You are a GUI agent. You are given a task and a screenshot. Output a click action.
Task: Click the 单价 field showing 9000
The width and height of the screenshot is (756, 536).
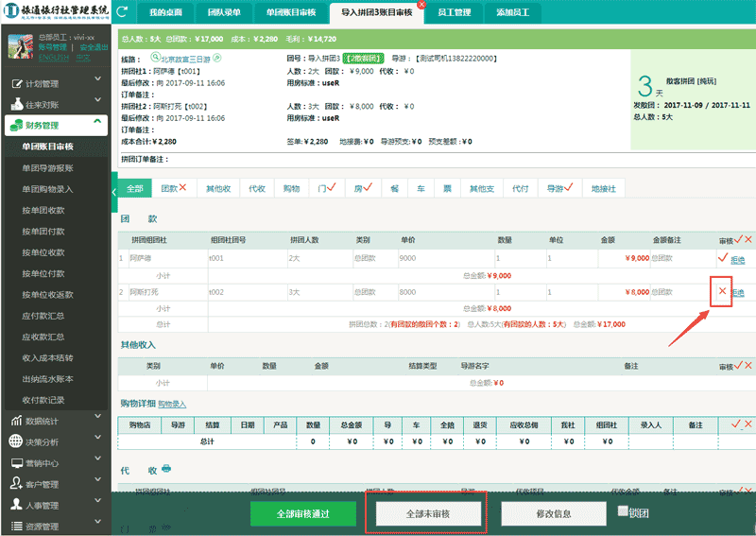click(446, 258)
